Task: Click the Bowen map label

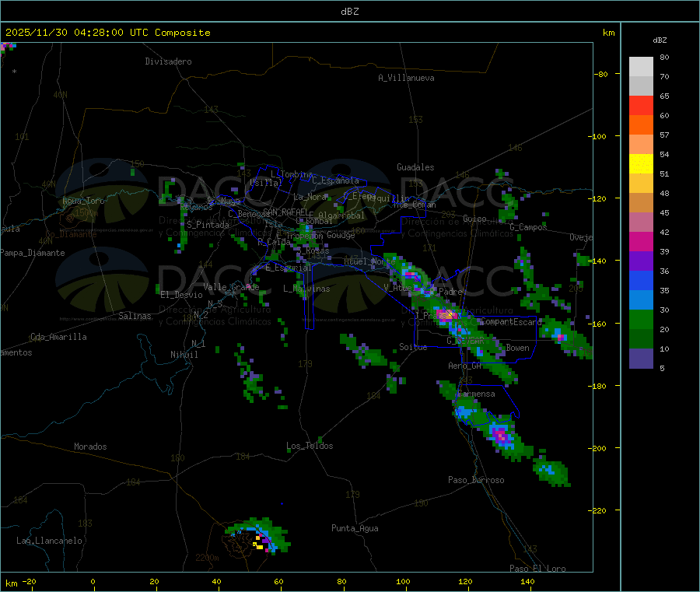Action: click(517, 348)
